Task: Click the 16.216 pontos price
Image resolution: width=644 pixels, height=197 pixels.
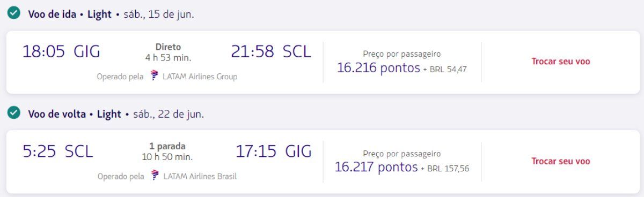Action: tap(378, 68)
